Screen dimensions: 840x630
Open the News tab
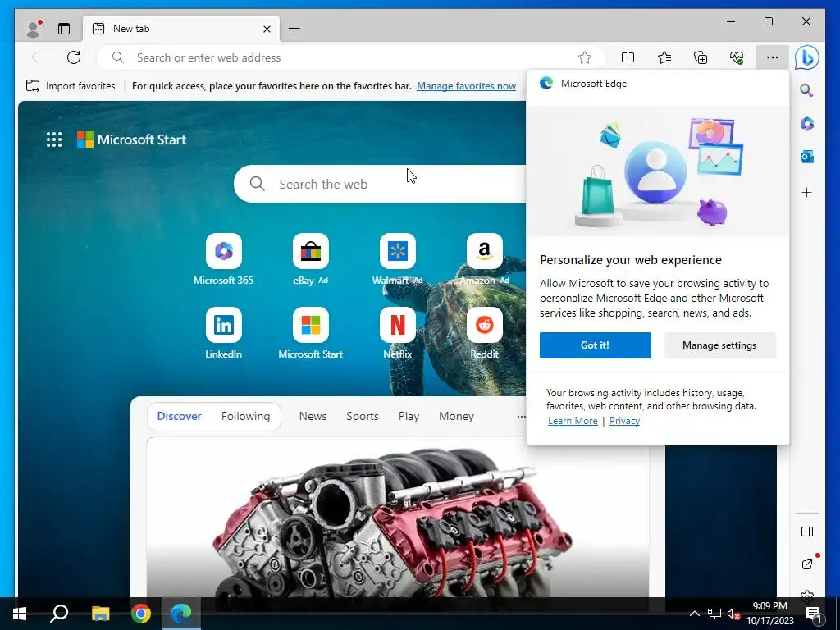(313, 416)
